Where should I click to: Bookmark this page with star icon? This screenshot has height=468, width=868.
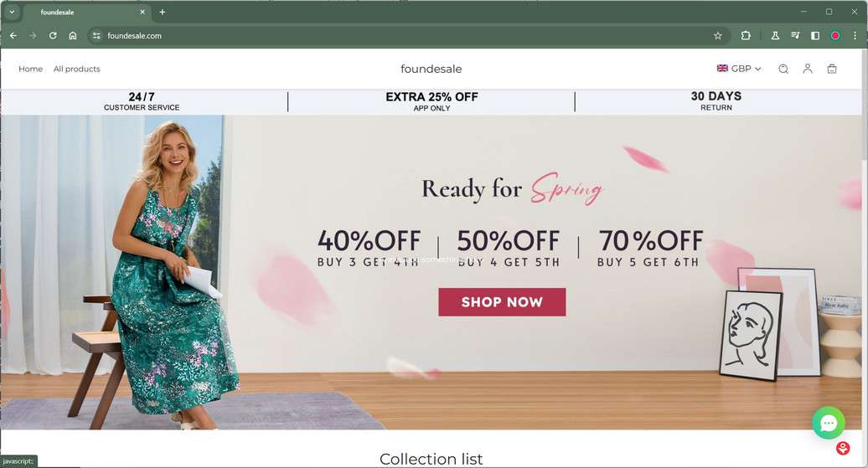(718, 36)
